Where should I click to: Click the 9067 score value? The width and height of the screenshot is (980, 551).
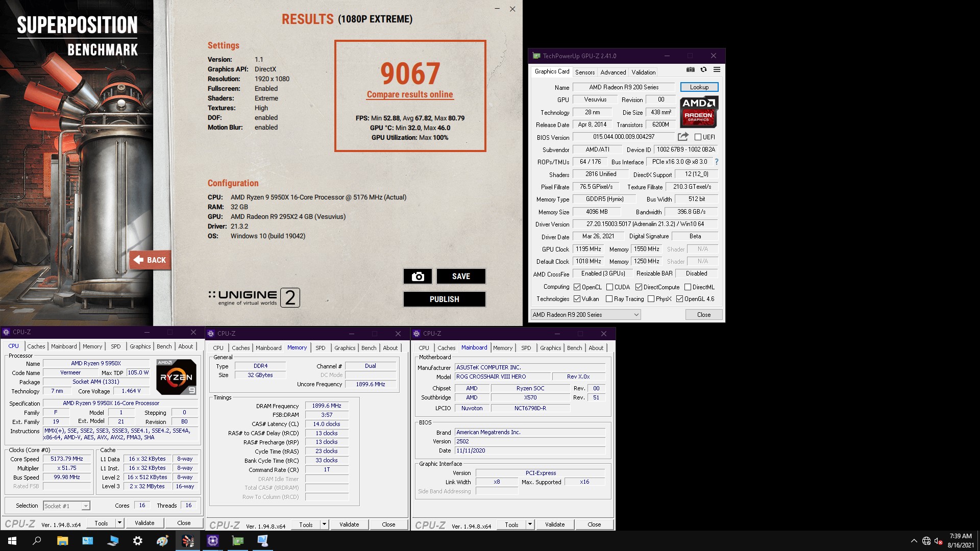click(410, 73)
